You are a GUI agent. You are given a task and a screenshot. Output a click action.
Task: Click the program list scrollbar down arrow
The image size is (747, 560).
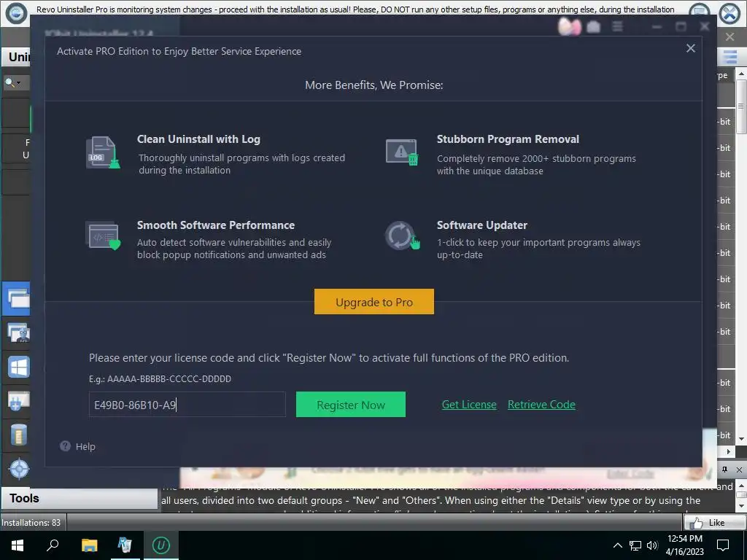741,438
